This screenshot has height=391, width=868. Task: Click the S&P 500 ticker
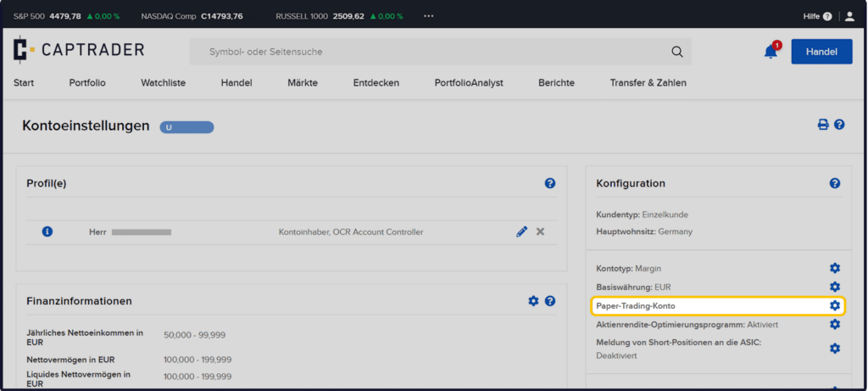66,16
